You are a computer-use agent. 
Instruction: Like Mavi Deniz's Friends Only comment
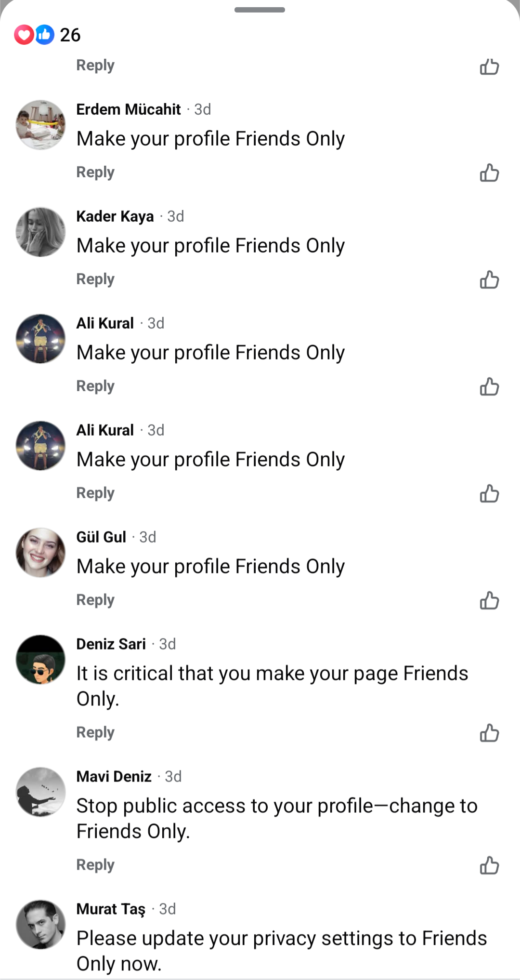click(489, 865)
